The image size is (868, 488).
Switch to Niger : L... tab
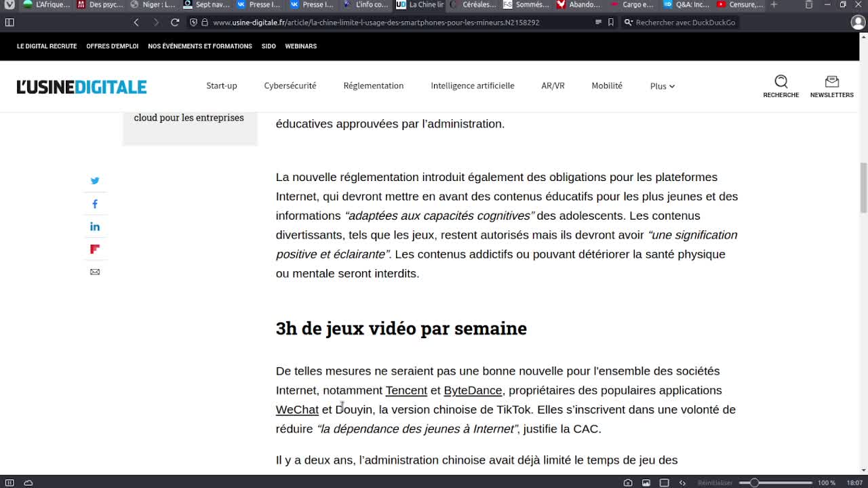153,5
